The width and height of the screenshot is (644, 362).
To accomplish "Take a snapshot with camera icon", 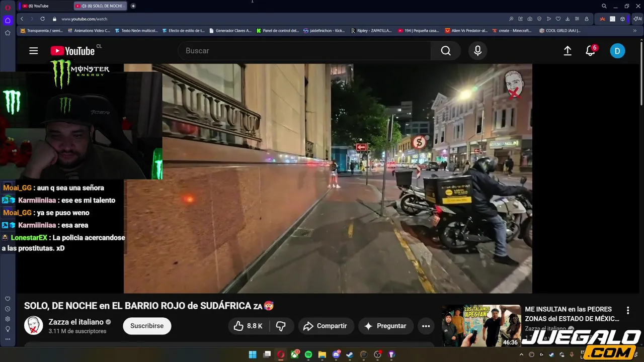I will point(530,19).
